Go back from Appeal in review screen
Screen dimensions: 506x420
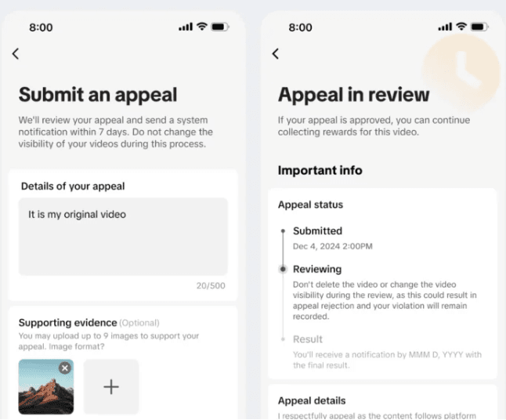pyautogui.click(x=275, y=53)
